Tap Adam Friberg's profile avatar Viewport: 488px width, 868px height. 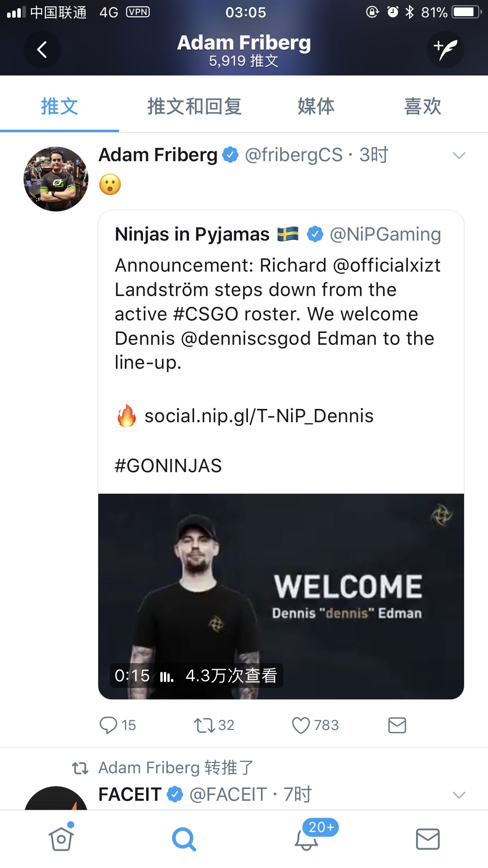[56, 179]
